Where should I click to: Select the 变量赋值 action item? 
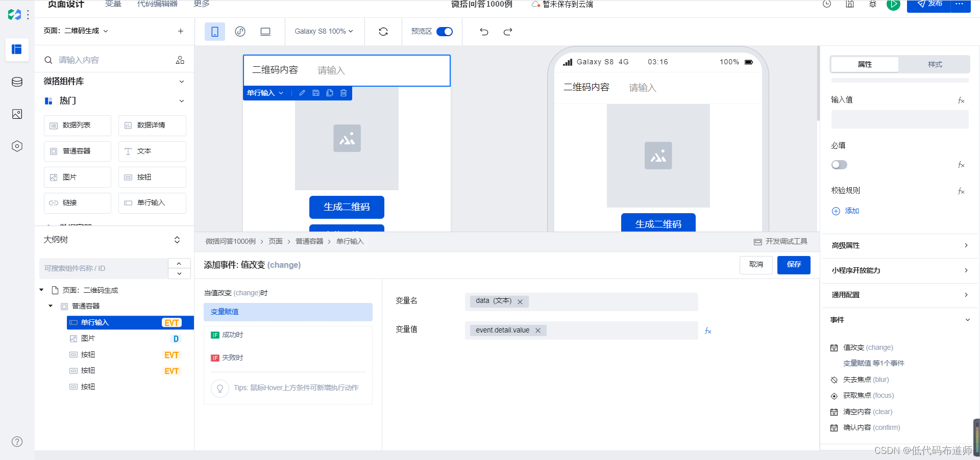click(288, 312)
